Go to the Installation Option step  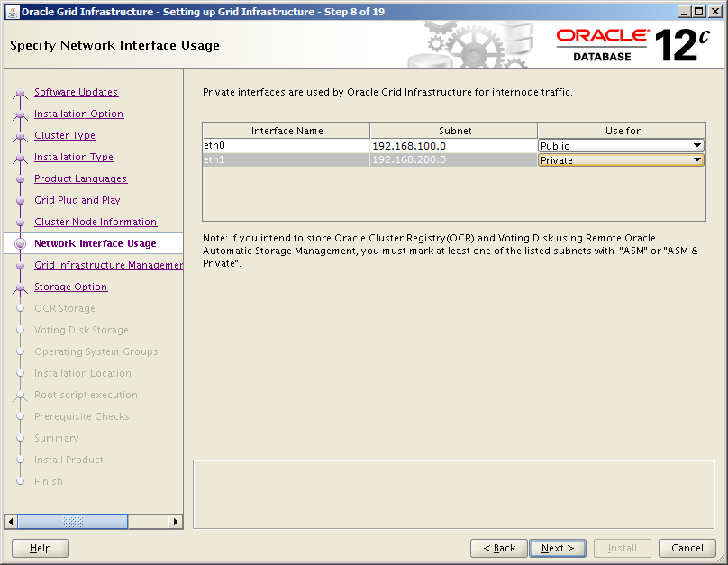pyautogui.click(x=78, y=114)
